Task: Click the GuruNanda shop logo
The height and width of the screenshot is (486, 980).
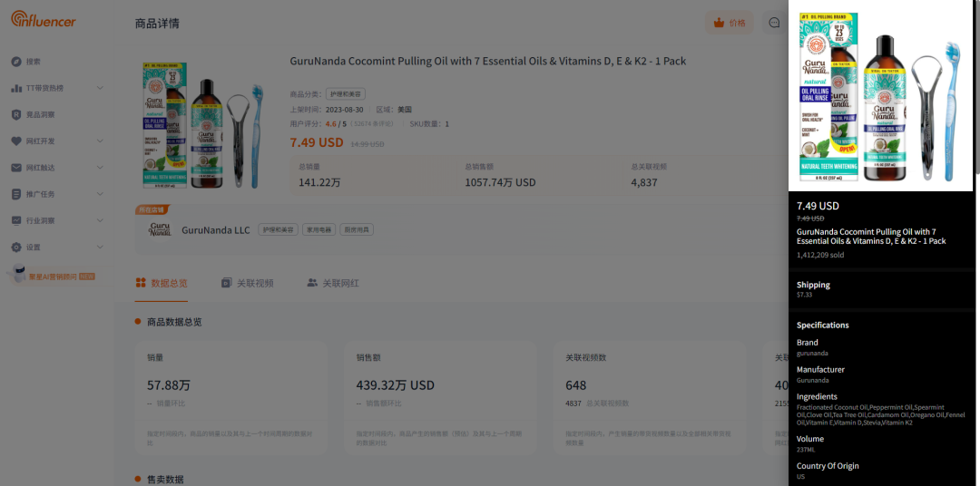Action: 160,229
